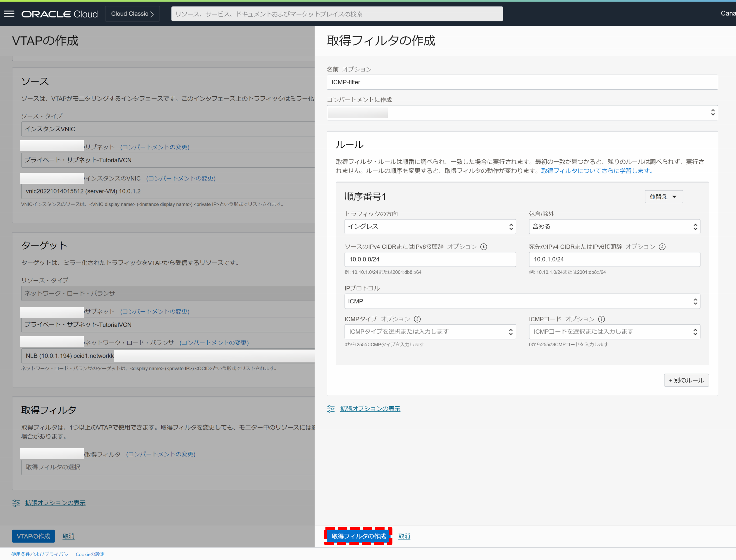This screenshot has width=736, height=560.
Task: Click sliders icon by 拡張オプションの表示 in VTAP page
Action: (16, 503)
